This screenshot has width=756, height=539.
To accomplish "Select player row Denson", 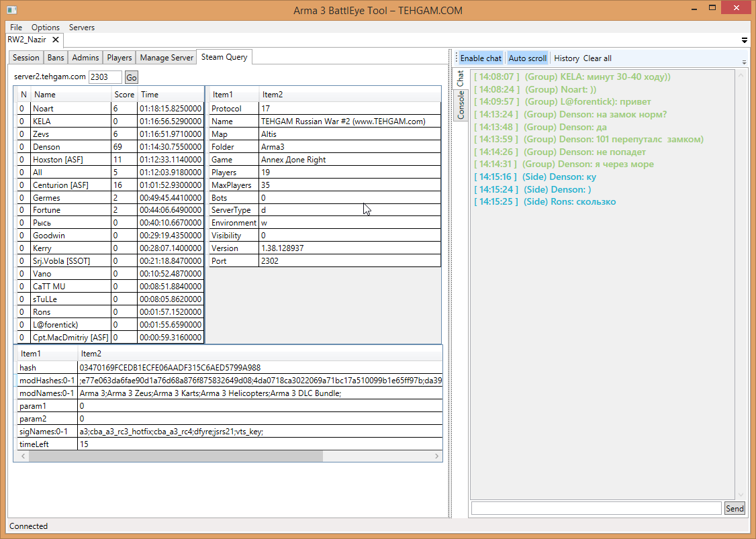I will [x=110, y=146].
